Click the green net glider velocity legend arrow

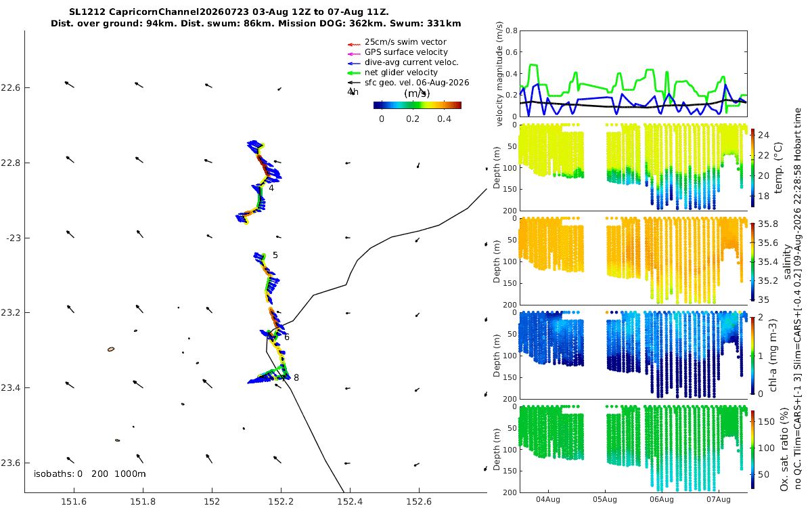point(353,72)
